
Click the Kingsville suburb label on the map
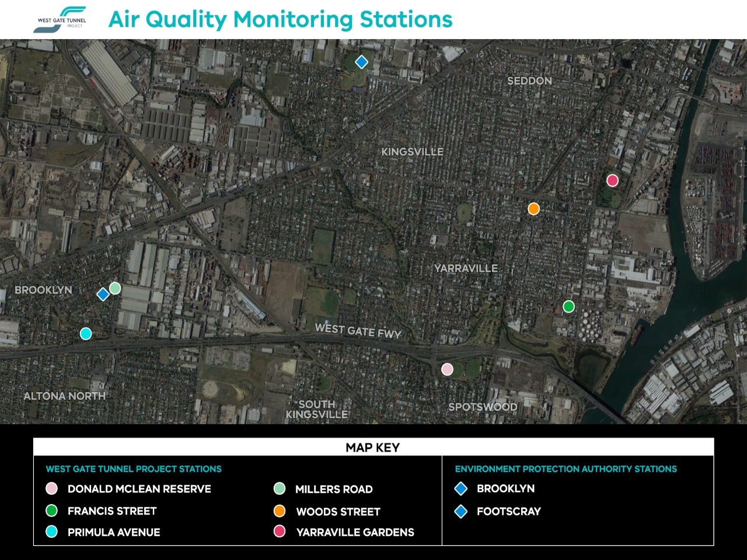[x=412, y=152]
